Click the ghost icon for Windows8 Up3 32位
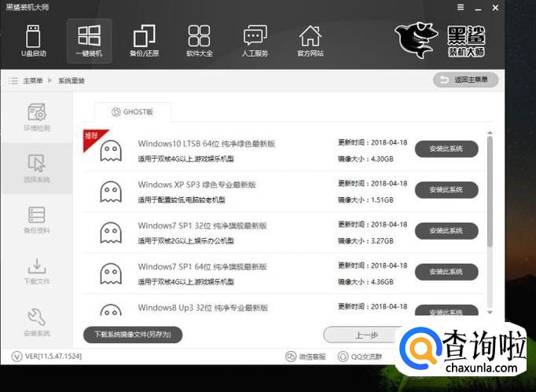The width and height of the screenshot is (536, 392). click(x=111, y=310)
